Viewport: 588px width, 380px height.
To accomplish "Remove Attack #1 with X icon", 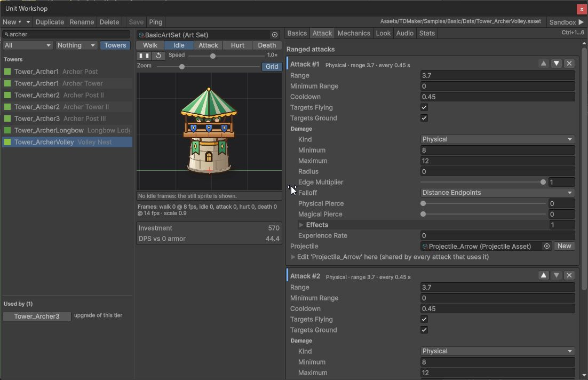I will click(569, 64).
